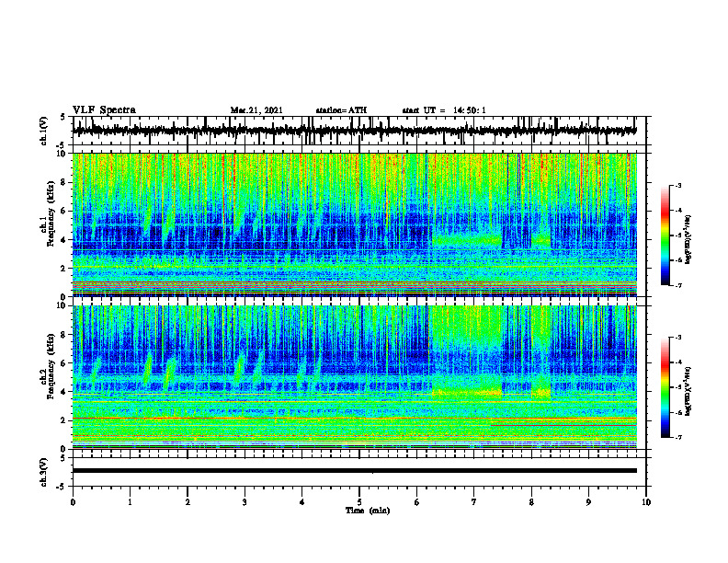Click the "Time (min)" axis title
Screen dimensions: 728x563
tap(368, 511)
